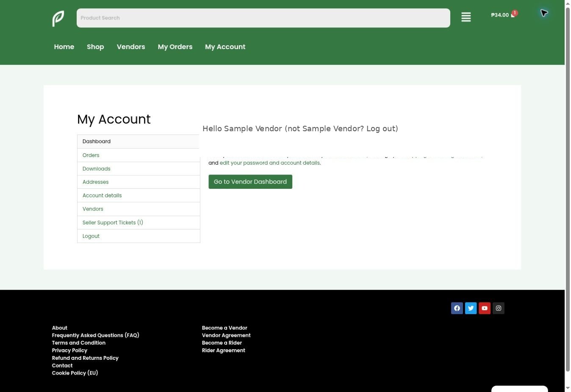This screenshot has width=571, height=392.
Task: Go to Home in the navigation bar
Action: coord(64,47)
